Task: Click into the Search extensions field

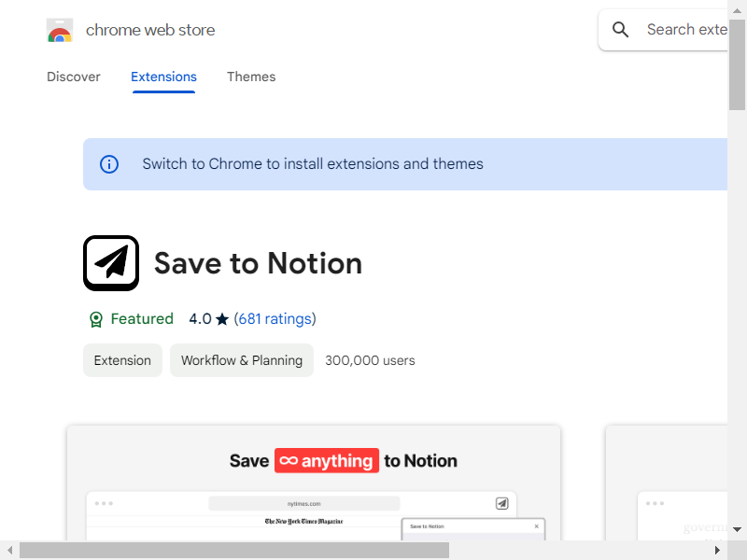Action: tap(663, 30)
